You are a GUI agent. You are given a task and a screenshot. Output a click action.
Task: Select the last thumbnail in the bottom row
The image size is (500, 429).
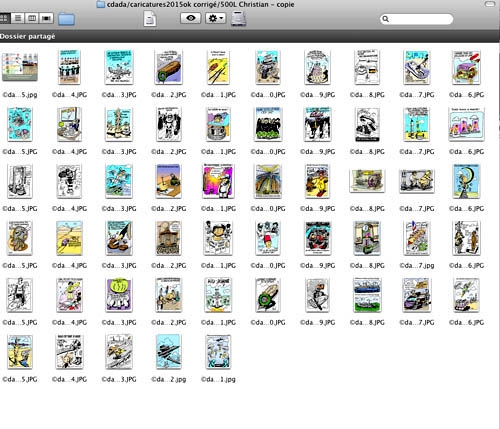pos(218,352)
